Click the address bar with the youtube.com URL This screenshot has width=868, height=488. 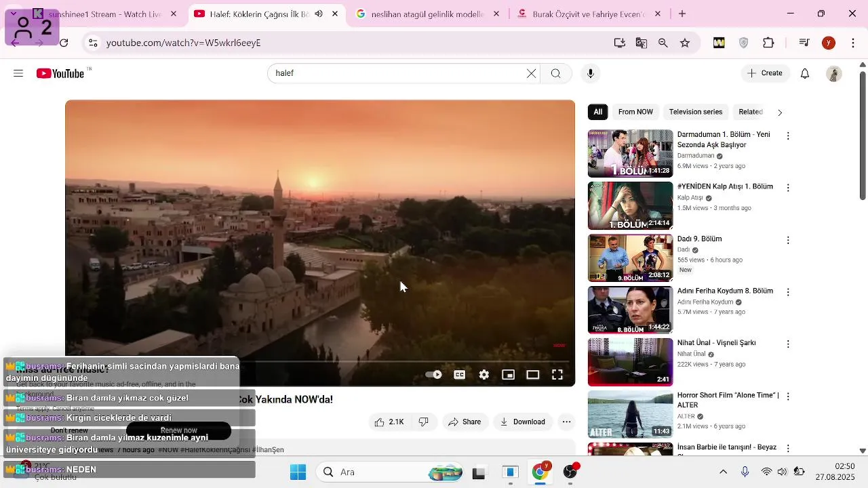click(353, 43)
